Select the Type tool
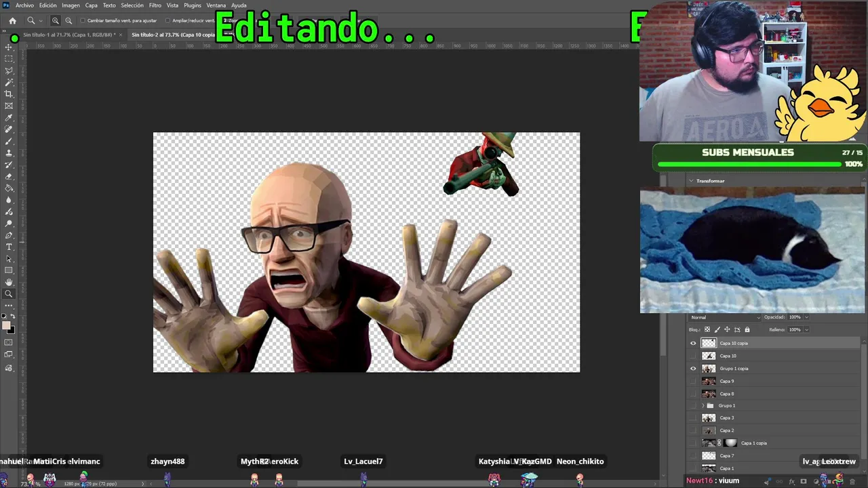This screenshot has height=488, width=868. click(x=9, y=247)
